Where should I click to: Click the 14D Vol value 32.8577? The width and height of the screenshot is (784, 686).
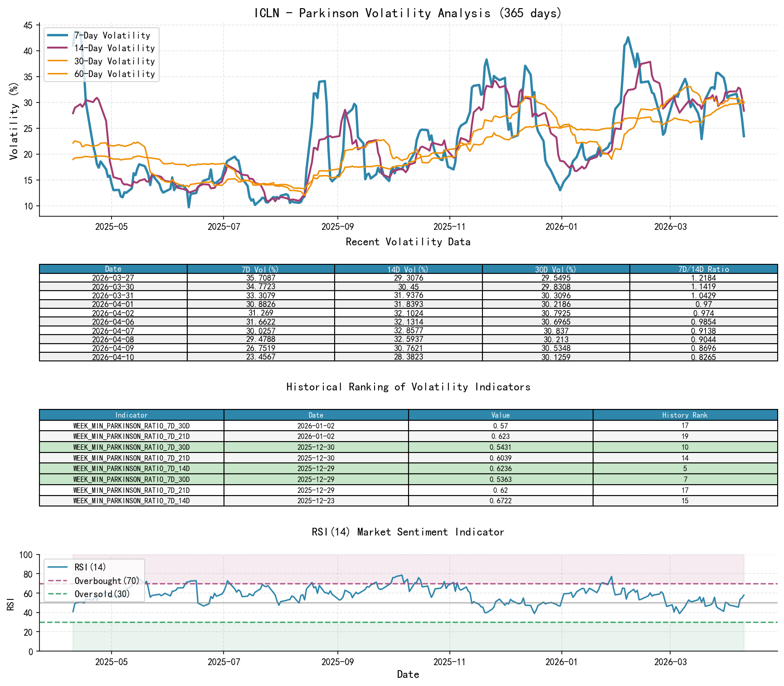pyautogui.click(x=409, y=331)
